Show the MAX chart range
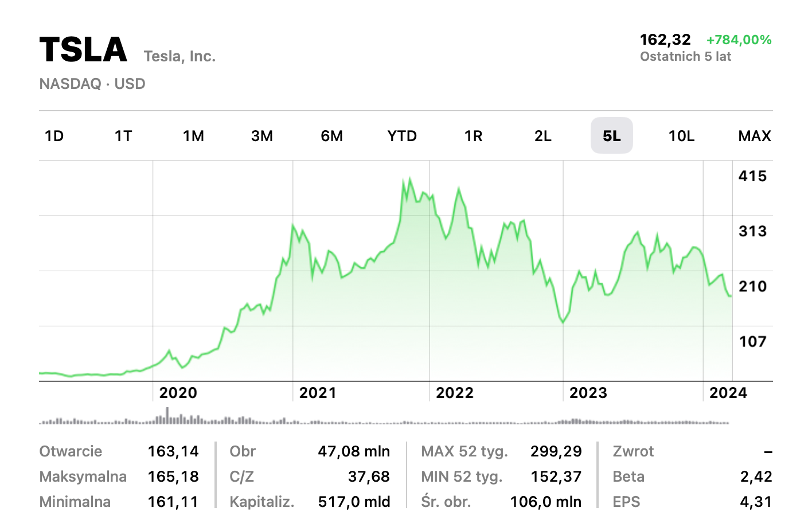Screen dimensions: 812x531 [x=755, y=136]
